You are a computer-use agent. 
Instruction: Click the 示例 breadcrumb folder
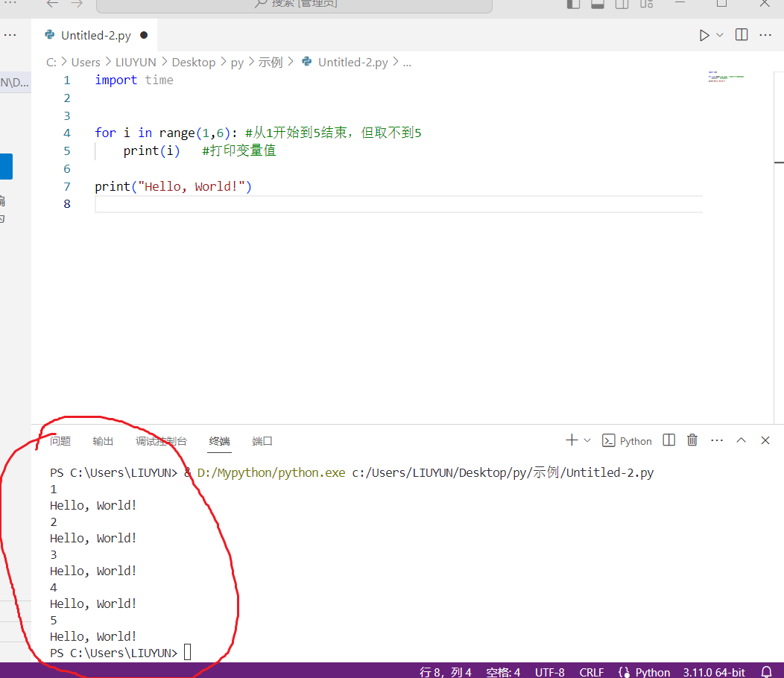[271, 63]
